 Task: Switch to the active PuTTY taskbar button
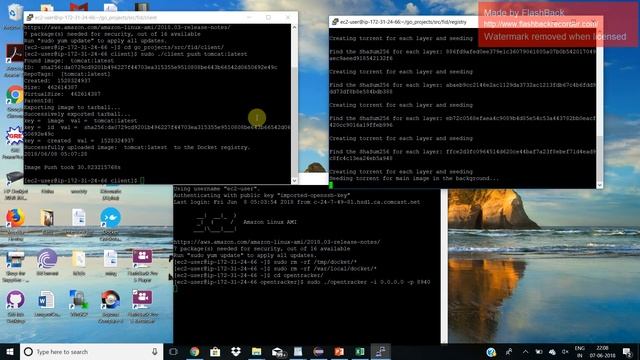pos(380,351)
